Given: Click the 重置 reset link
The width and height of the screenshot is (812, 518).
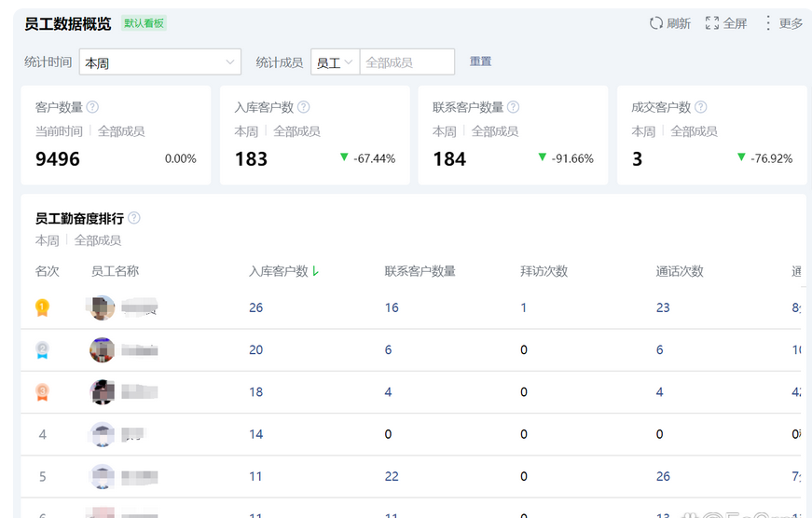Looking at the screenshot, I should tap(480, 61).
